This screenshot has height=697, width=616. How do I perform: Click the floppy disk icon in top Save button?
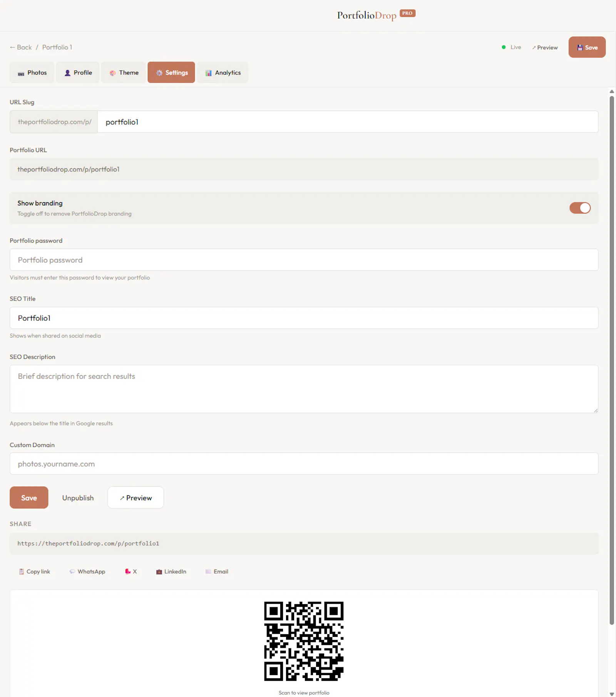coord(580,48)
